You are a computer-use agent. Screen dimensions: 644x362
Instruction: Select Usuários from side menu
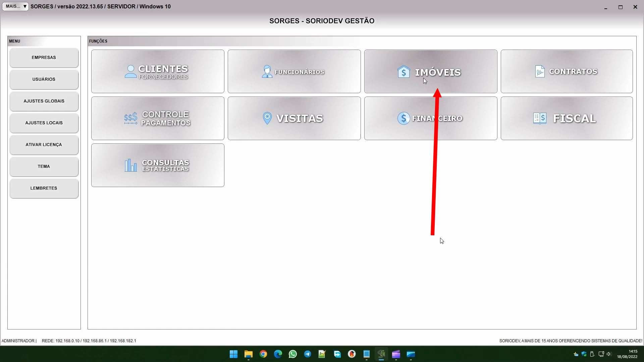pyautogui.click(x=44, y=79)
